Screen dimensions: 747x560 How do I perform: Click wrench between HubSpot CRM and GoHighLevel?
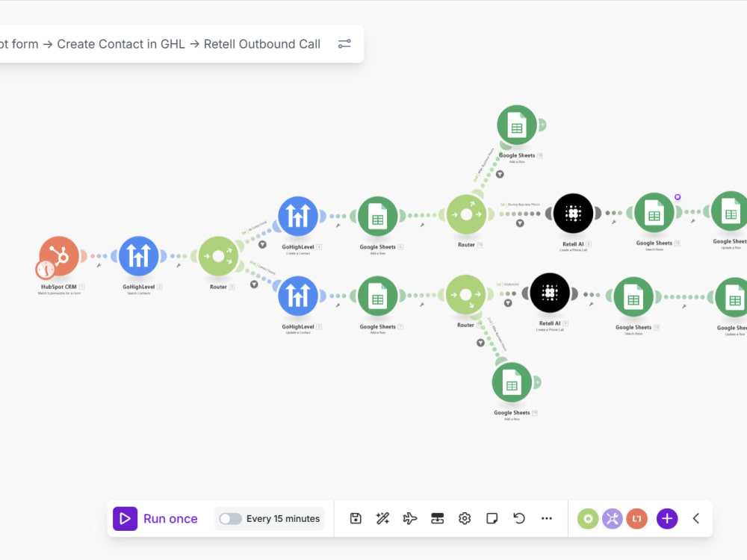coord(99,265)
